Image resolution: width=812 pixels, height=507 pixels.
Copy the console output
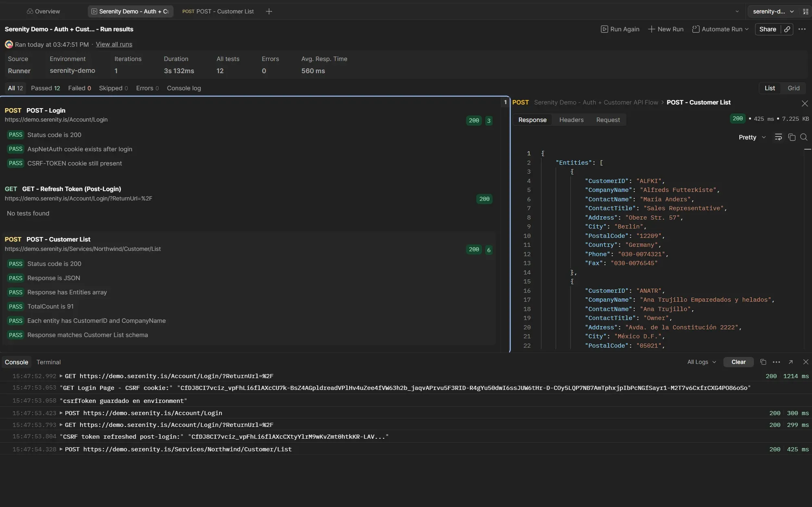[x=763, y=362]
